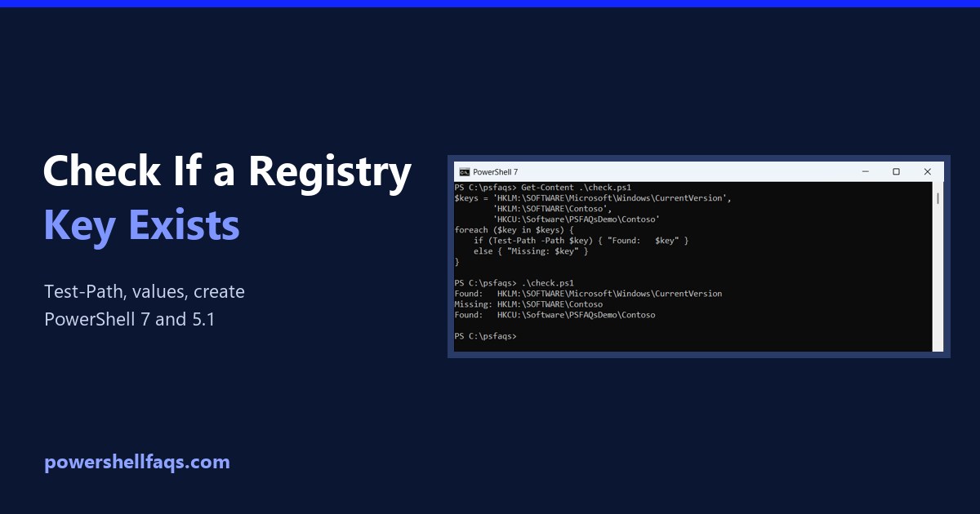Click the PowerShell 7 window icon
Viewport: 980px width, 514px height.
[465, 172]
